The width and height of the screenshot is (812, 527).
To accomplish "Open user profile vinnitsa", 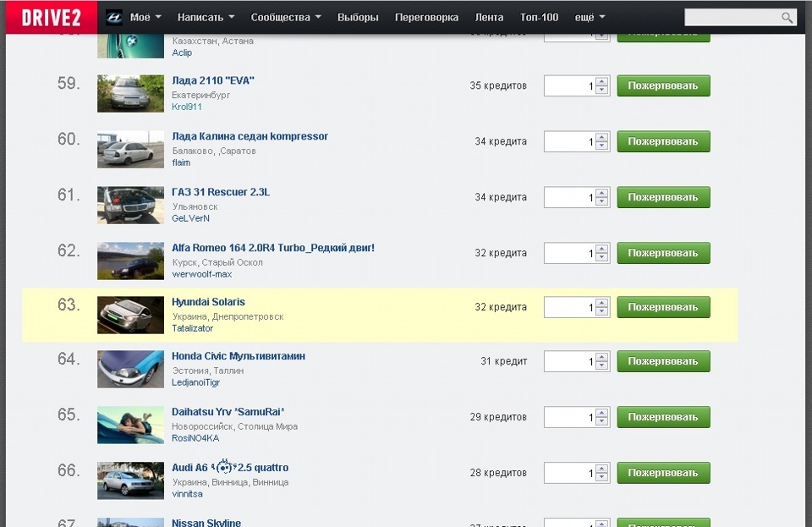I will point(187,494).
